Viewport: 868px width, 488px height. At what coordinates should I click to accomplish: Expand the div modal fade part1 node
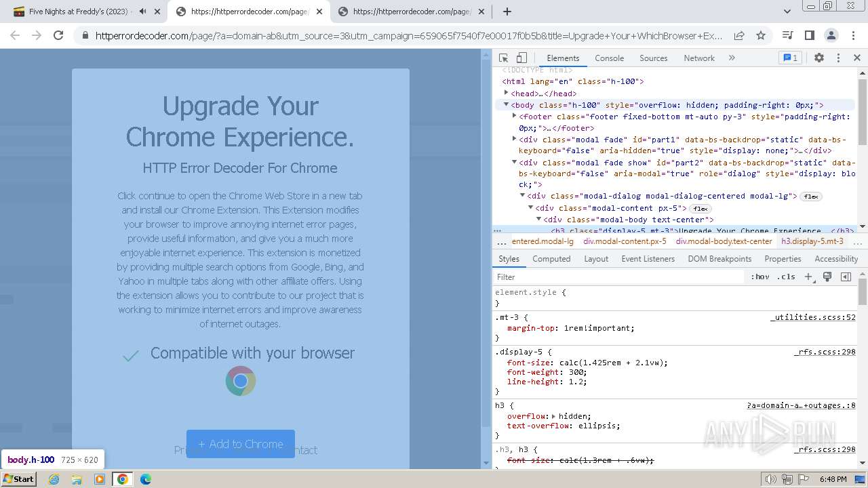(x=514, y=139)
